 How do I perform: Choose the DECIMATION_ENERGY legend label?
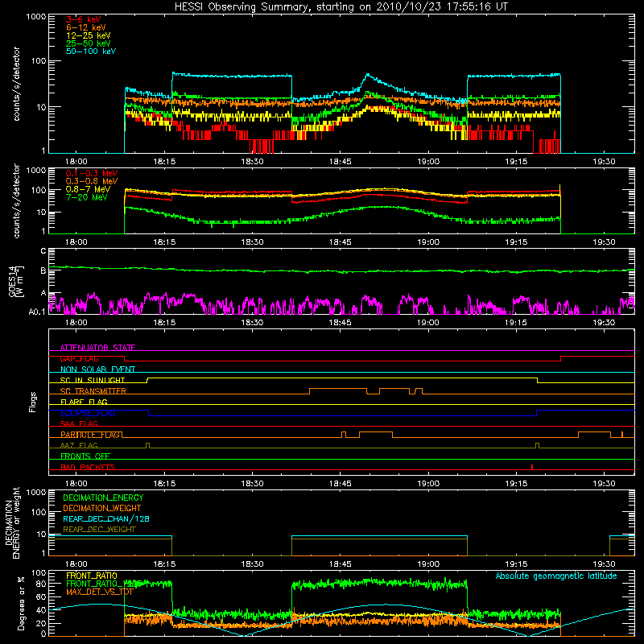pos(103,497)
